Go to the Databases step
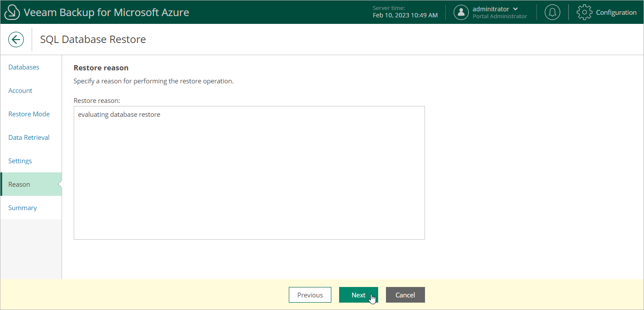The image size is (644, 310). coord(24,67)
